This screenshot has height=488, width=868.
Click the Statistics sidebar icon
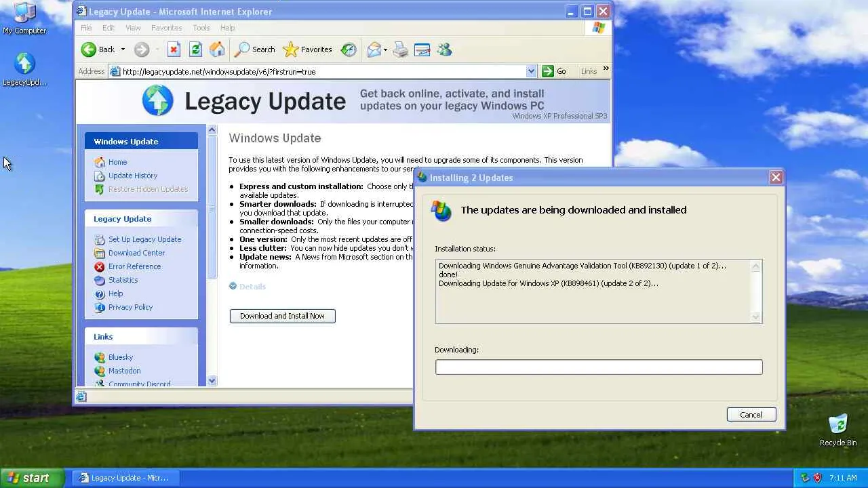(x=100, y=280)
